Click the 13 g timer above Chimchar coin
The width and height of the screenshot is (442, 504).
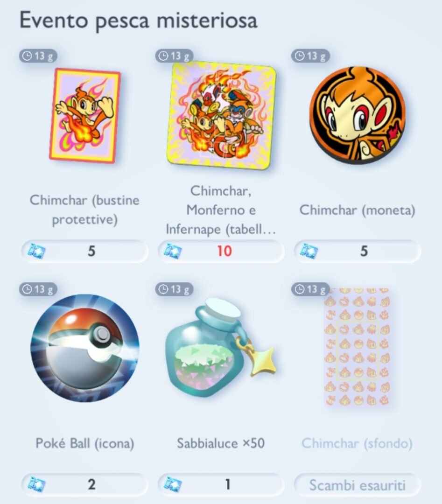[x=310, y=56]
